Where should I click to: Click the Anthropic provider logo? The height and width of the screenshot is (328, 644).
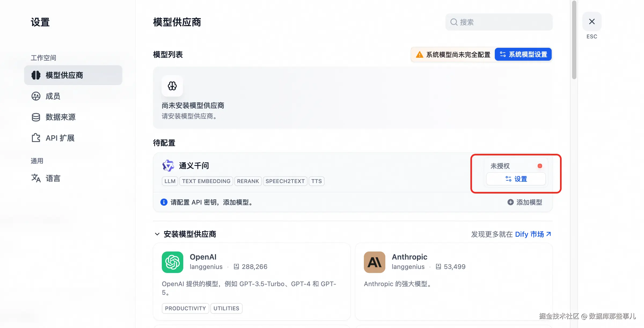374,262
